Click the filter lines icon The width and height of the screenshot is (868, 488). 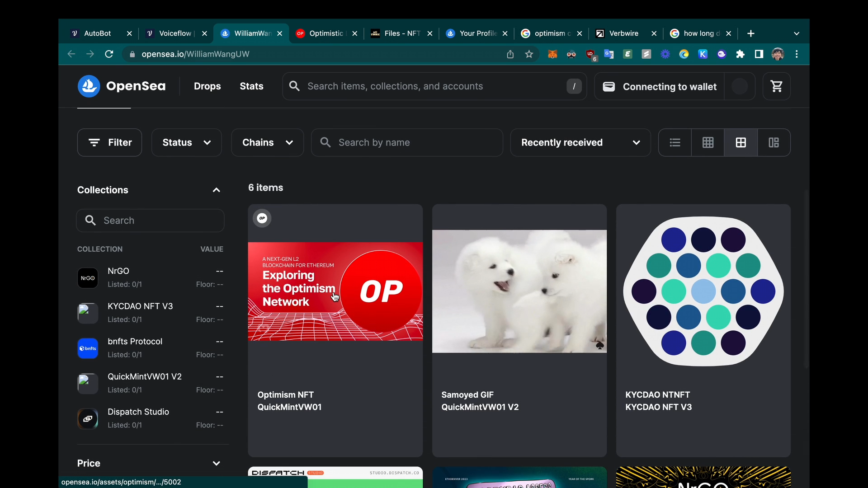pos(94,143)
